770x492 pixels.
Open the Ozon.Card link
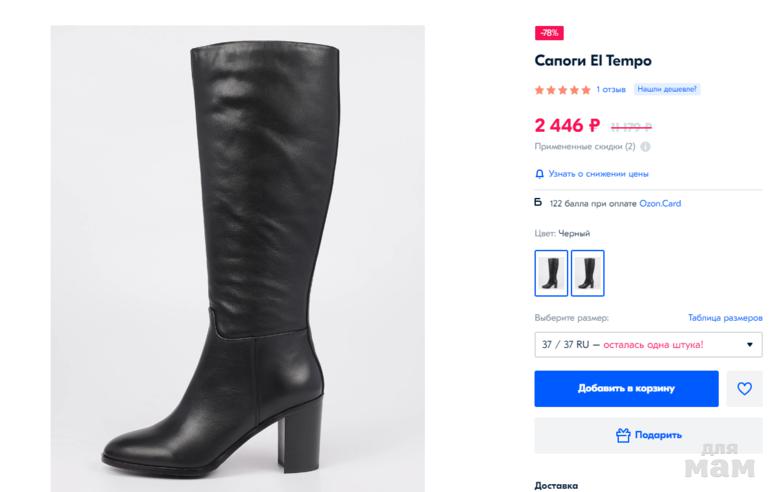click(x=662, y=203)
